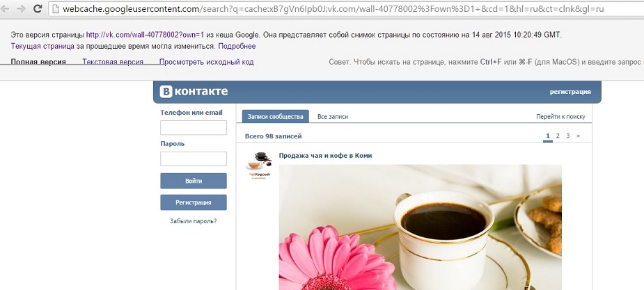Open Продажа чая и кофе в Коми
The height and width of the screenshot is (290, 644).
(325, 156)
